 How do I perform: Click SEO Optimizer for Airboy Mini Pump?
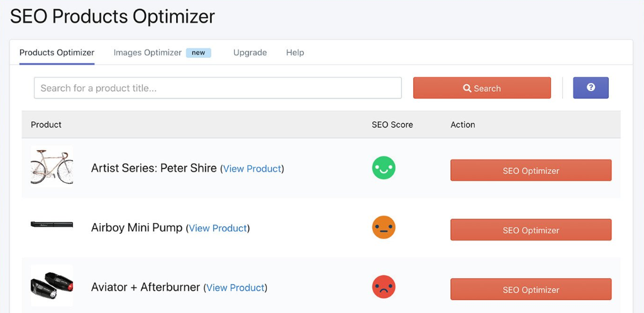pos(531,230)
